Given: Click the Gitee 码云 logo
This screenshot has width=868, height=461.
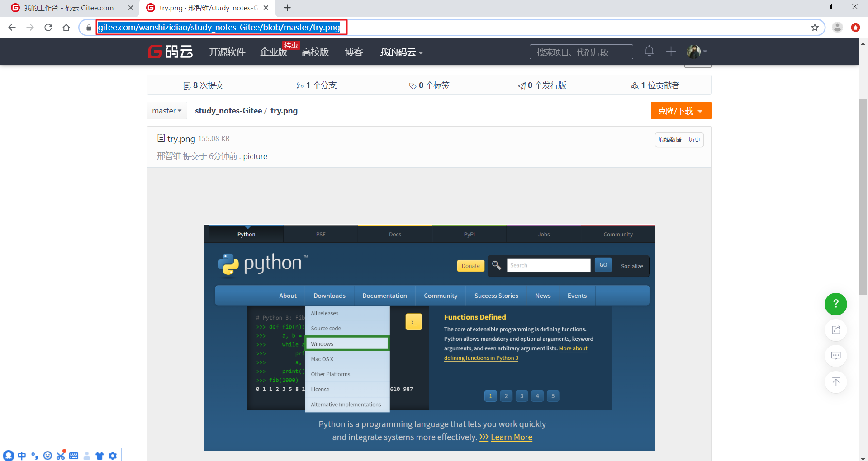Looking at the screenshot, I should click(x=171, y=52).
